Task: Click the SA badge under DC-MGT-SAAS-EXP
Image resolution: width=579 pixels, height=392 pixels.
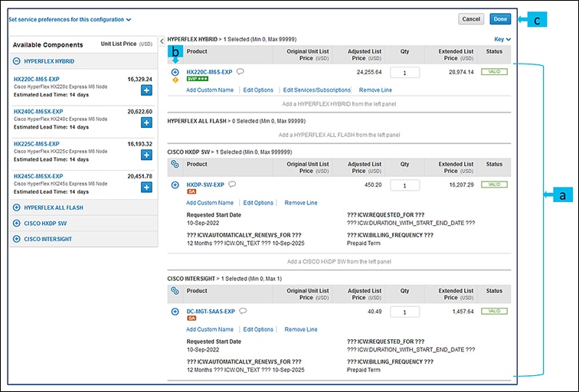Action: tap(191, 318)
